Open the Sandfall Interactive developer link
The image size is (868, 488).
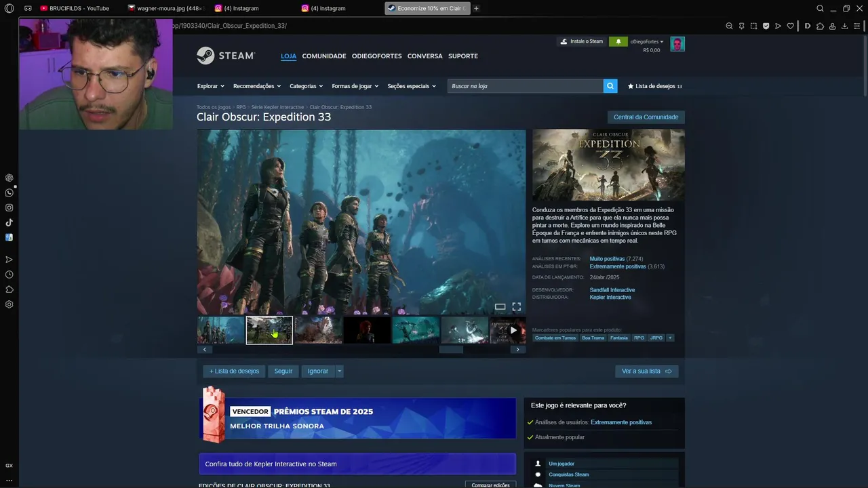pos(612,290)
